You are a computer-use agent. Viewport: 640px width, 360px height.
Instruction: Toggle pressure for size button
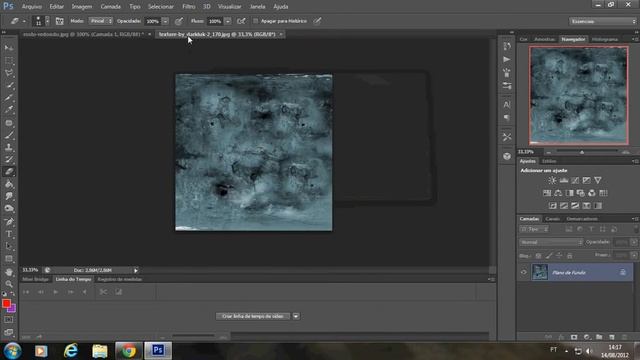317,21
